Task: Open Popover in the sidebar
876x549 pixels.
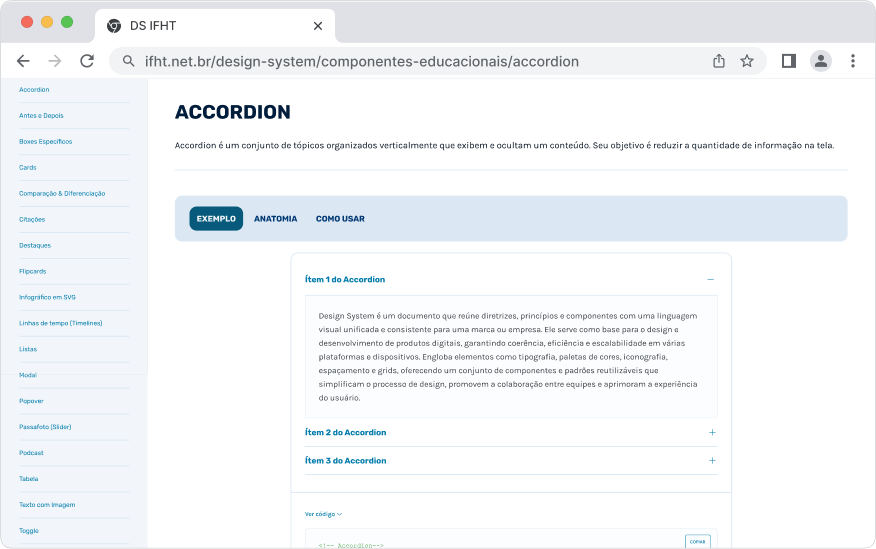Action: (x=31, y=401)
